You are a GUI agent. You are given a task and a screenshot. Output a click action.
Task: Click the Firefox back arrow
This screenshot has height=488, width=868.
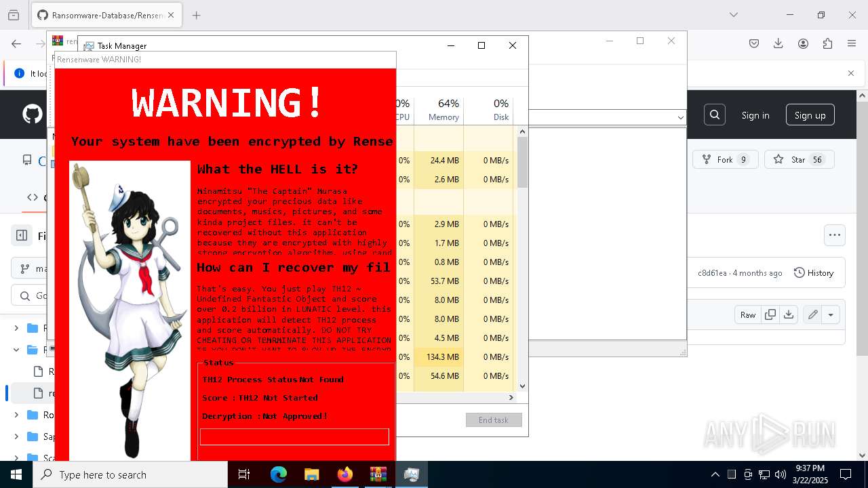coord(16,43)
